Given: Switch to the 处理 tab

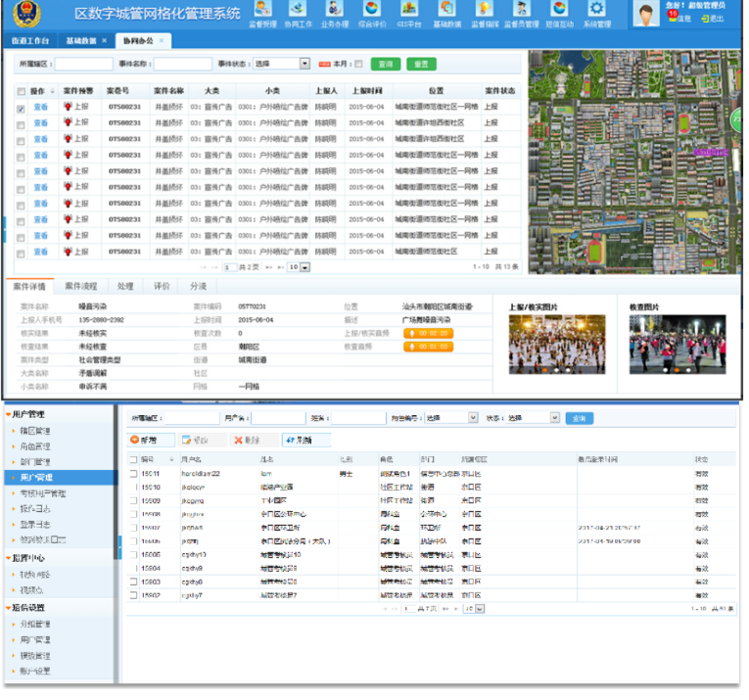Looking at the screenshot, I should pyautogui.click(x=125, y=286).
